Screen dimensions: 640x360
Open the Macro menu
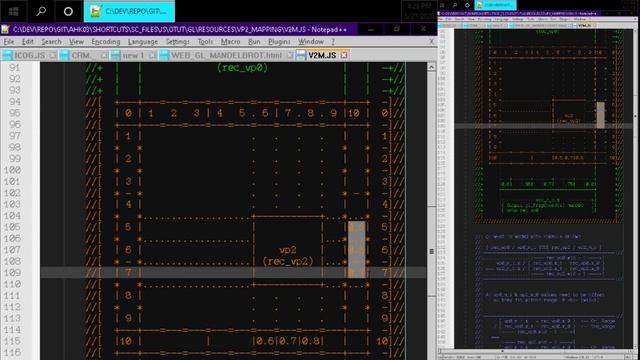click(231, 42)
